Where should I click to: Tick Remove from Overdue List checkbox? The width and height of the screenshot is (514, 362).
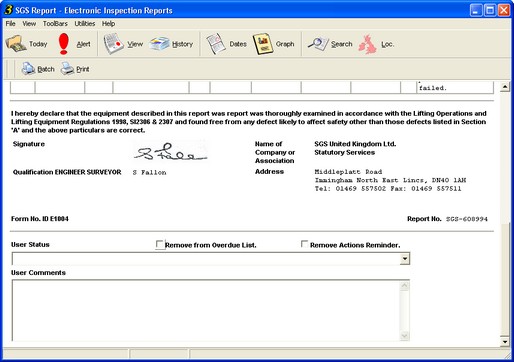(x=160, y=244)
